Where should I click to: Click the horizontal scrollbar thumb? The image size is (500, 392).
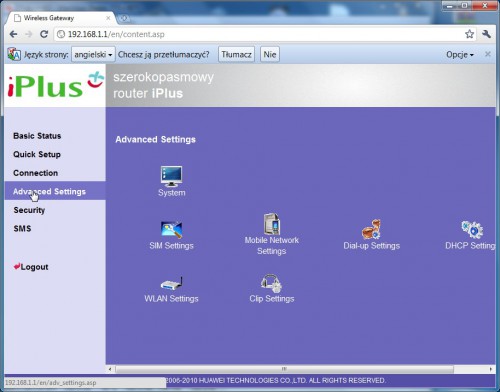click(x=284, y=369)
